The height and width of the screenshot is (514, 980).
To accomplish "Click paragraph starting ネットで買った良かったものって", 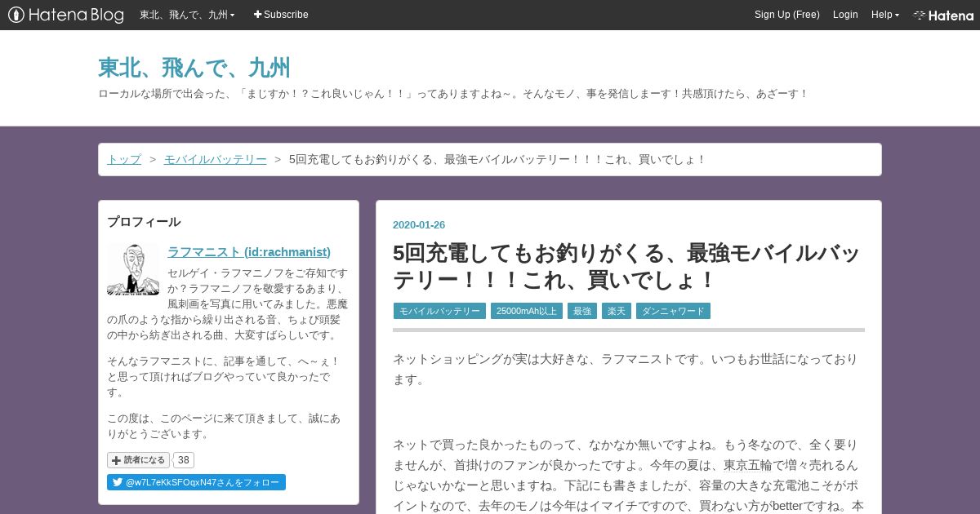I will point(628,476).
